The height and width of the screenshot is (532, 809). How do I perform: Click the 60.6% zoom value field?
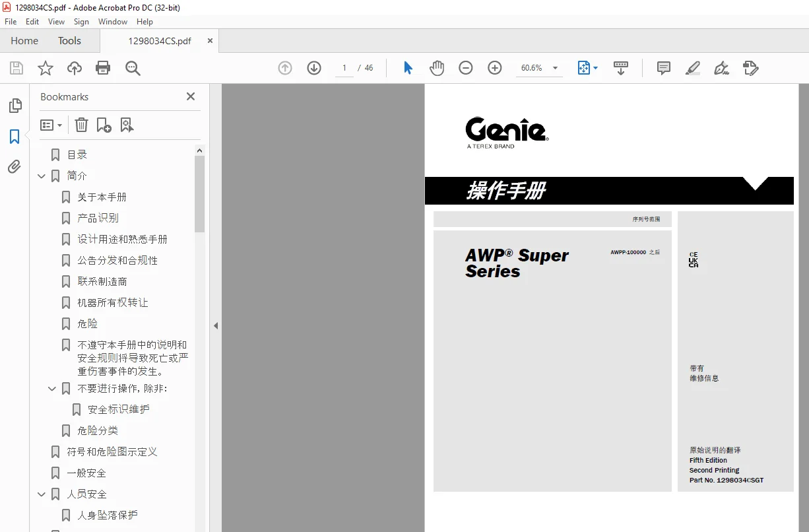(532, 68)
